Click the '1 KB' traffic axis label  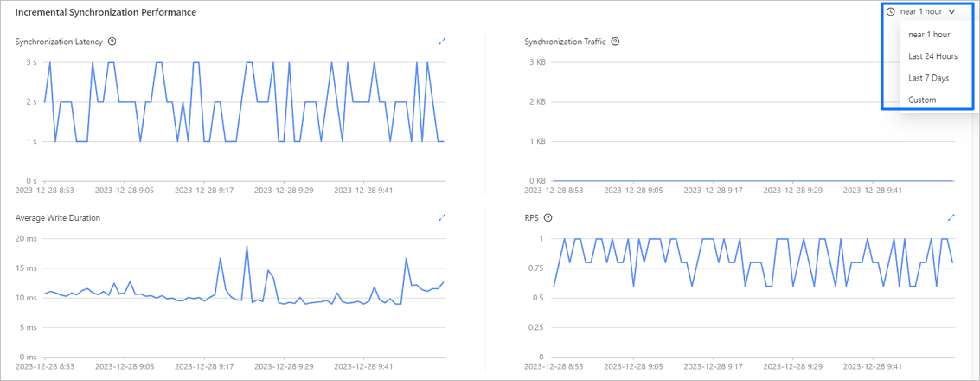pos(537,141)
